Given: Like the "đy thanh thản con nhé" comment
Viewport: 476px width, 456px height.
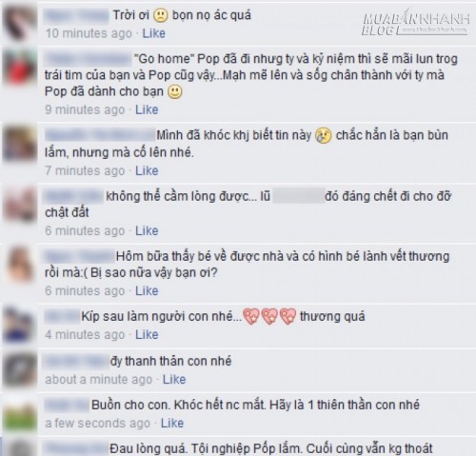Looking at the screenshot, I should point(174,379).
